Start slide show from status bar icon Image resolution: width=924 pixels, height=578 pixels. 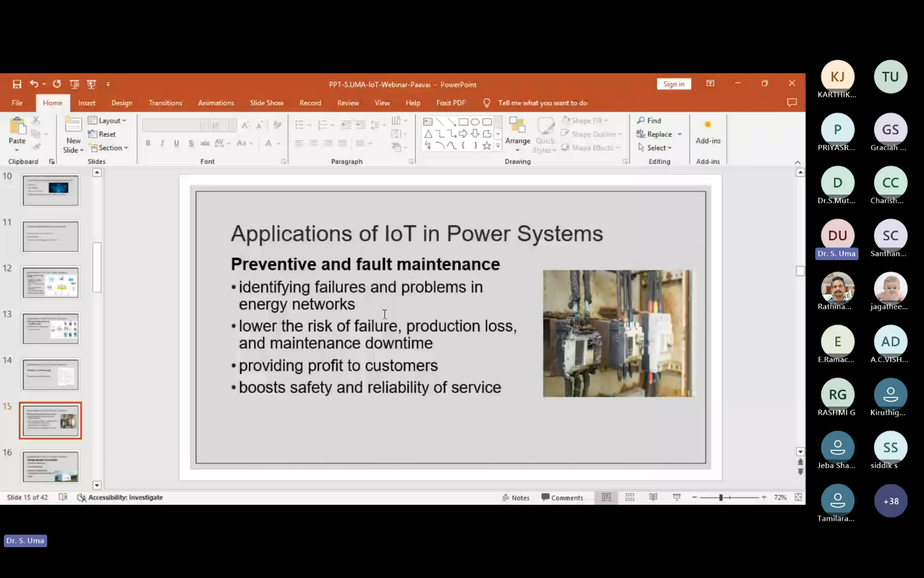pos(676,498)
